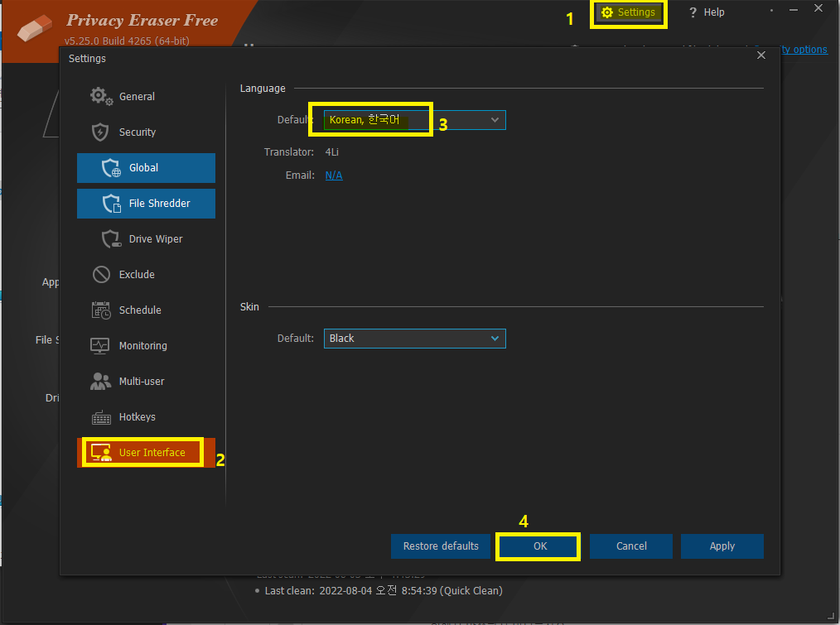
Task: Click the Exclude prohibition icon
Action: tap(101, 275)
